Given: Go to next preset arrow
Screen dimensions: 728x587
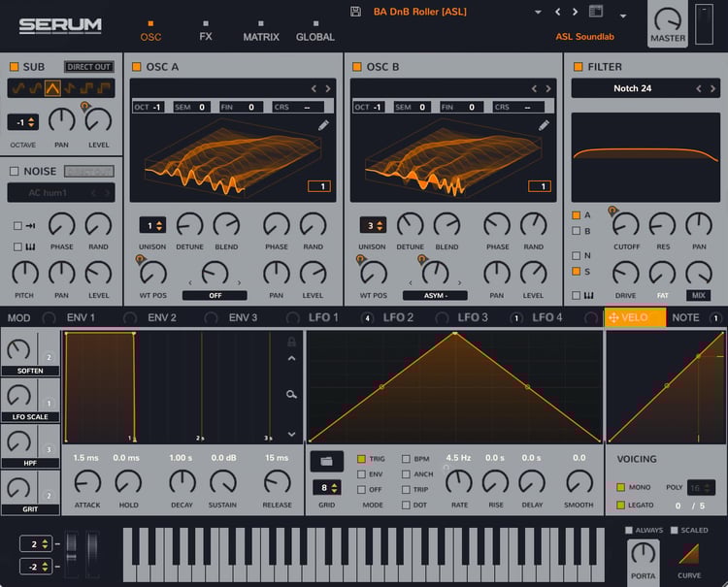Looking at the screenshot, I should point(576,12).
